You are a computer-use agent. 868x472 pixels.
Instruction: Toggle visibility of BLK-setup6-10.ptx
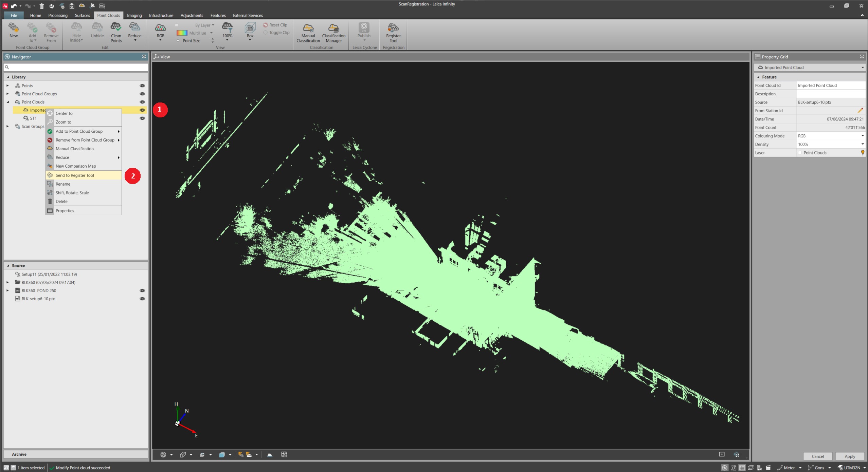tap(142, 299)
